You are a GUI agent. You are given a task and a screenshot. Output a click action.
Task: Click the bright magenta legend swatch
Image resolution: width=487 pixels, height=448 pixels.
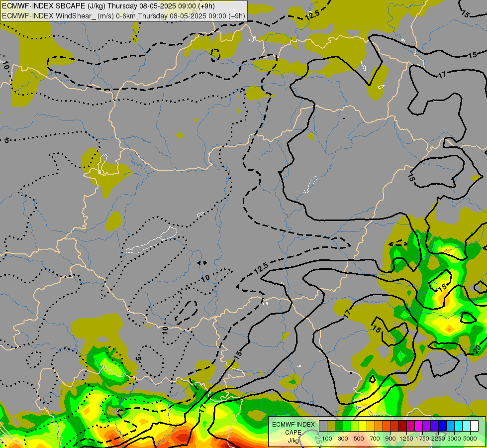[x=418, y=426]
